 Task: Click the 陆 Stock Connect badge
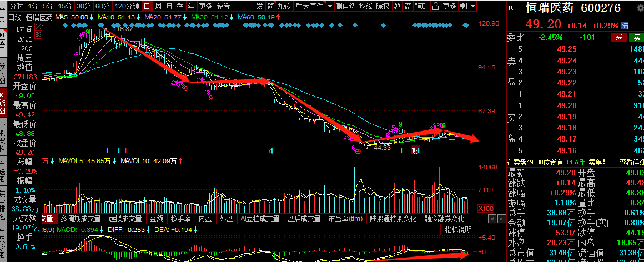pyautogui.click(x=624, y=26)
